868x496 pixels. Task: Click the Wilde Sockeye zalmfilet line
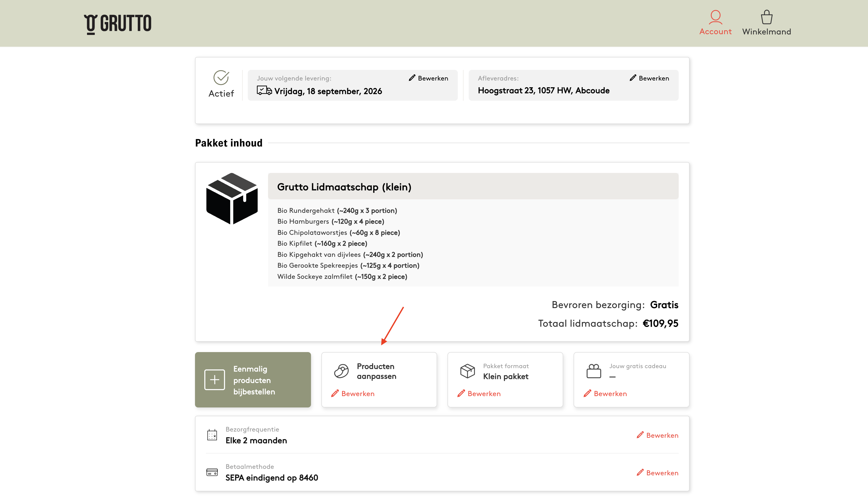pos(342,277)
